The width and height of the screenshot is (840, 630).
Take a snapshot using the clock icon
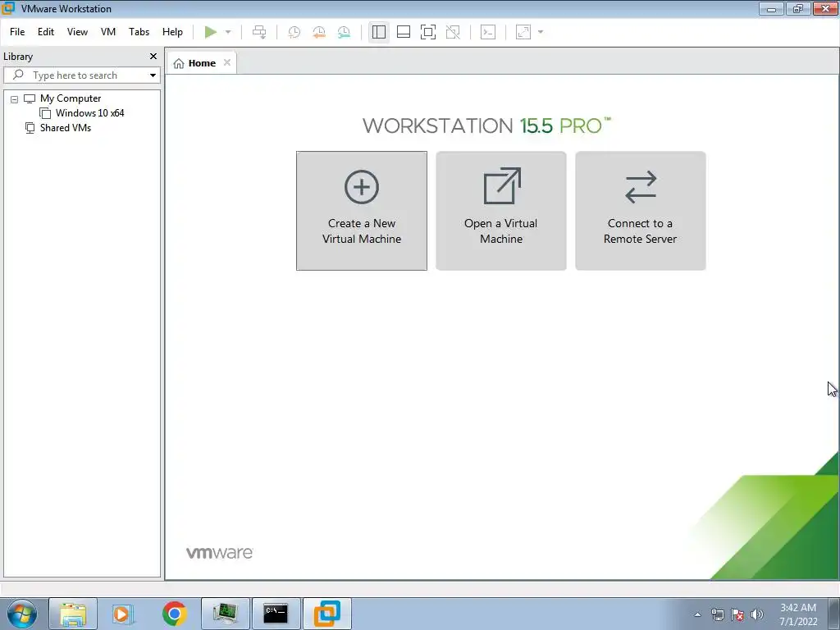[294, 32]
